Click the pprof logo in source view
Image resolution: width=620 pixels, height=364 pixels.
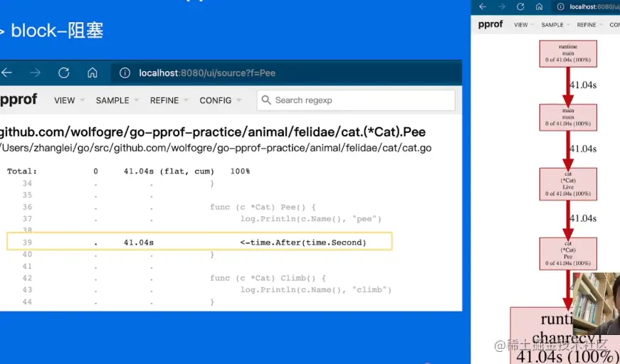coord(19,99)
